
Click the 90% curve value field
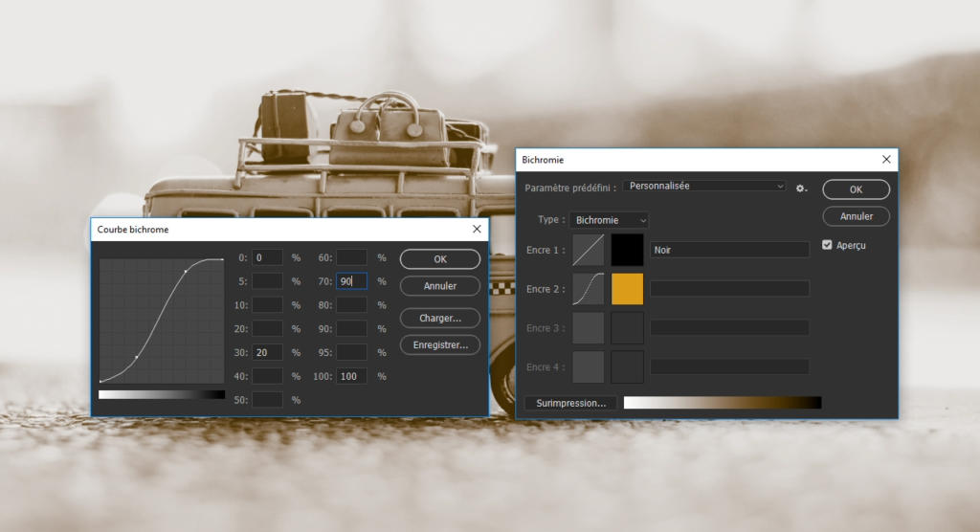(x=352, y=329)
